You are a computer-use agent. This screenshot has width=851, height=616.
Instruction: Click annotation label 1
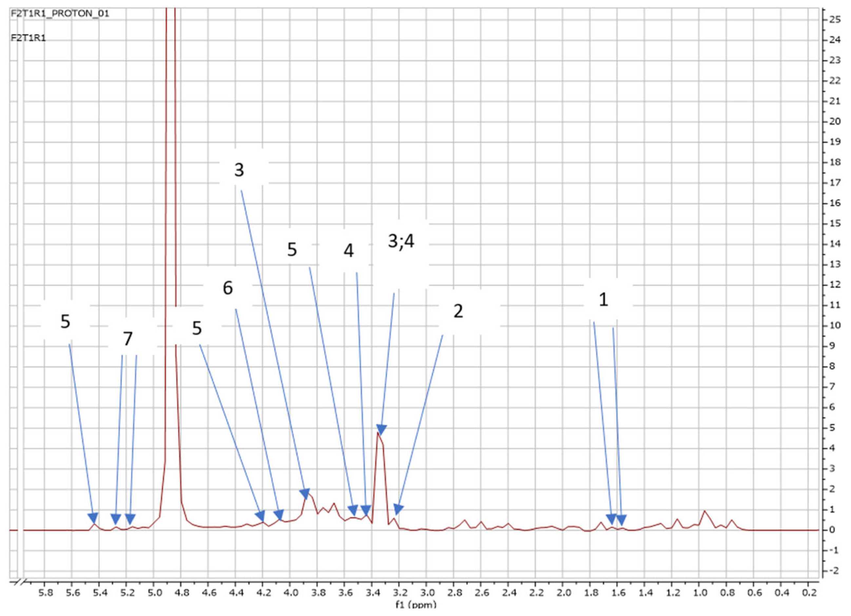[x=603, y=300]
